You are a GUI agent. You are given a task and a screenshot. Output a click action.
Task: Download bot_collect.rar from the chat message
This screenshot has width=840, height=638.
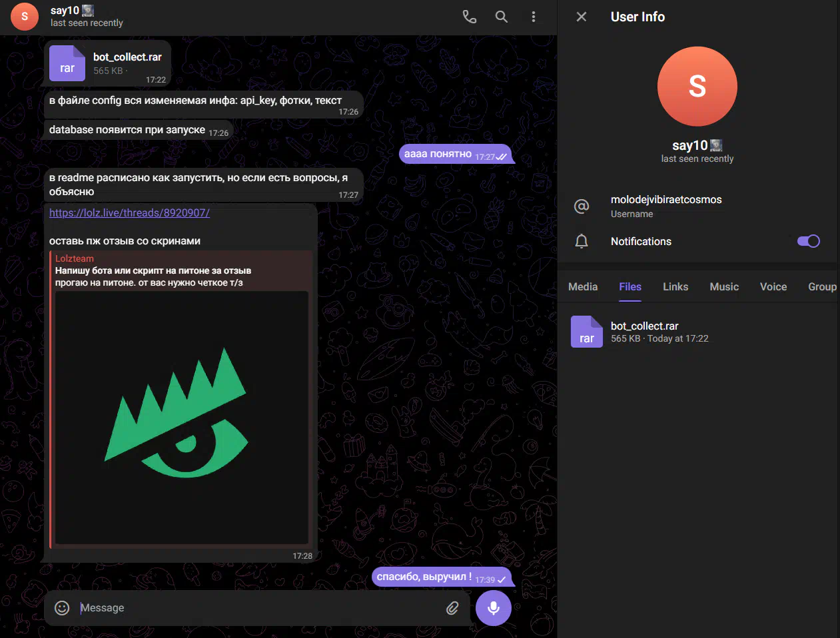pos(67,63)
